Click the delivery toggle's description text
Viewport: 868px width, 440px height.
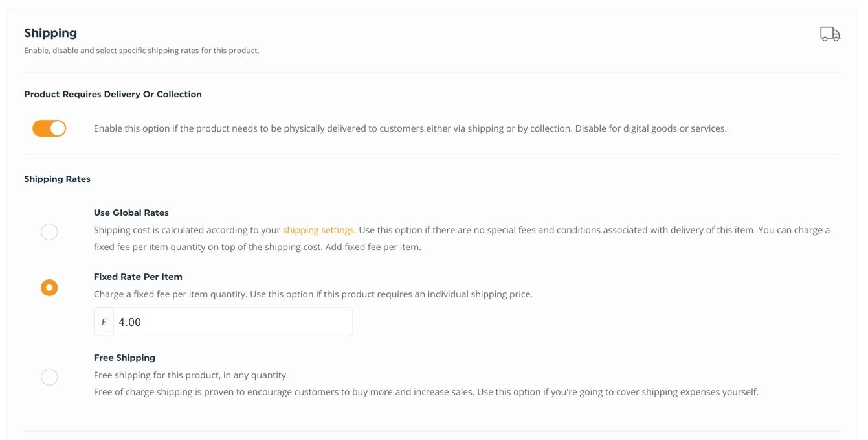pos(410,128)
